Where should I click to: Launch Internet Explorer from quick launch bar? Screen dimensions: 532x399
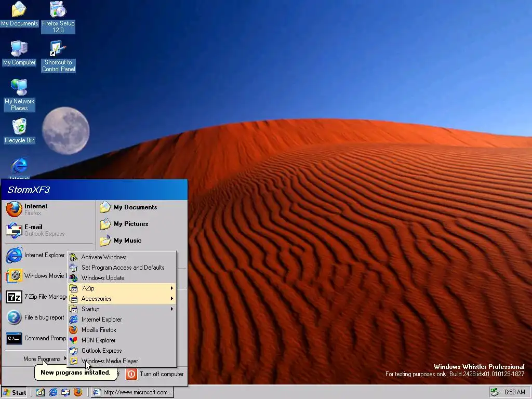pos(53,392)
